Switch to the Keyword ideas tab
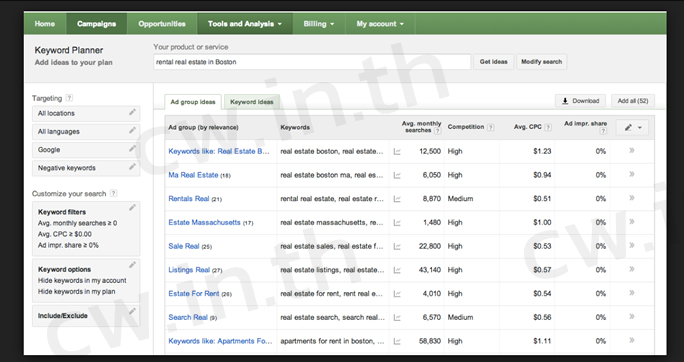Image resolution: width=684 pixels, height=362 pixels. 252,102
